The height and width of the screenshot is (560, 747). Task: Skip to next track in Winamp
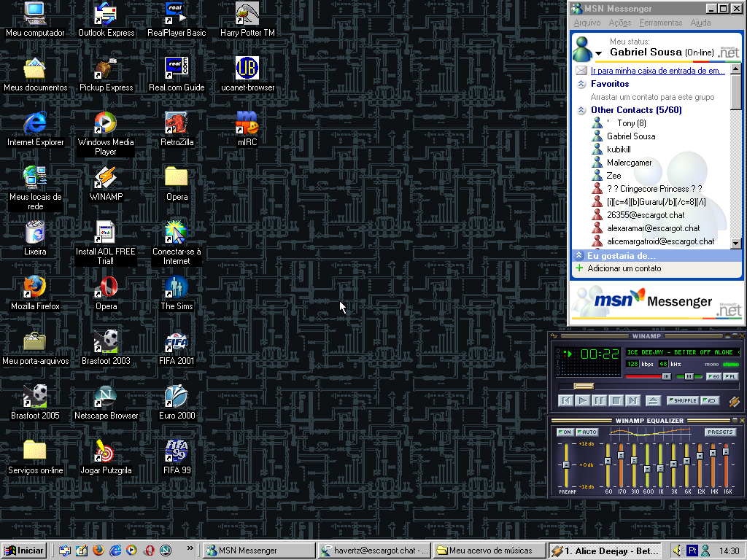(x=632, y=400)
